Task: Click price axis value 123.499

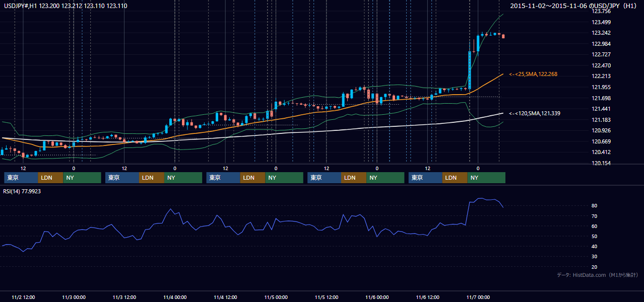Action: [x=602, y=22]
